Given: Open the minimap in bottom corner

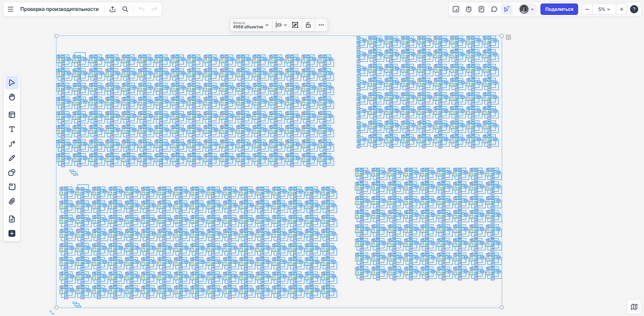Looking at the screenshot, I should [634, 307].
